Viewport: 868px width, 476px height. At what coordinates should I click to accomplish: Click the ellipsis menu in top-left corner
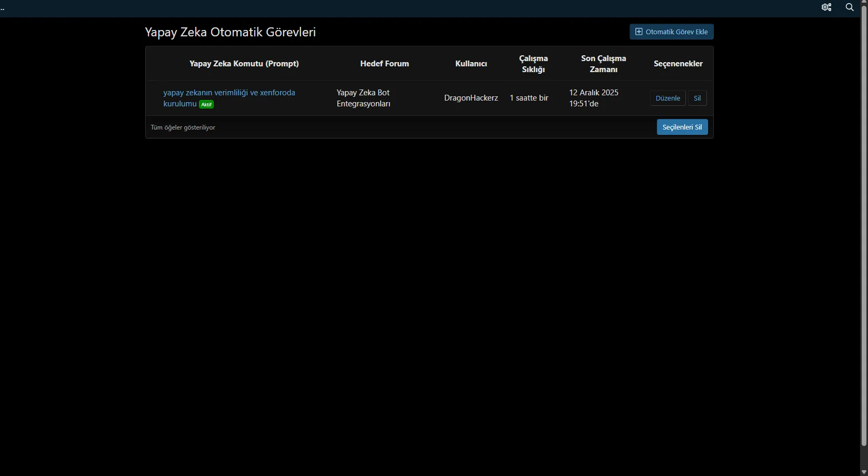(3, 8)
